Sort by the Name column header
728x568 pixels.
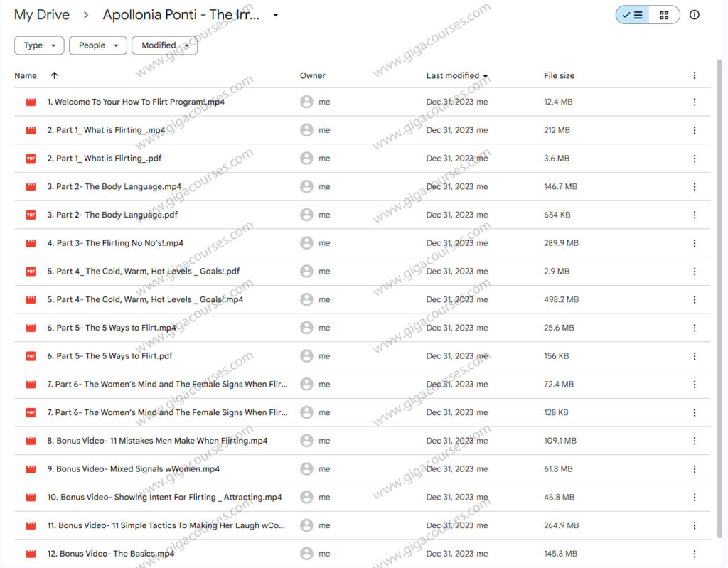point(26,75)
